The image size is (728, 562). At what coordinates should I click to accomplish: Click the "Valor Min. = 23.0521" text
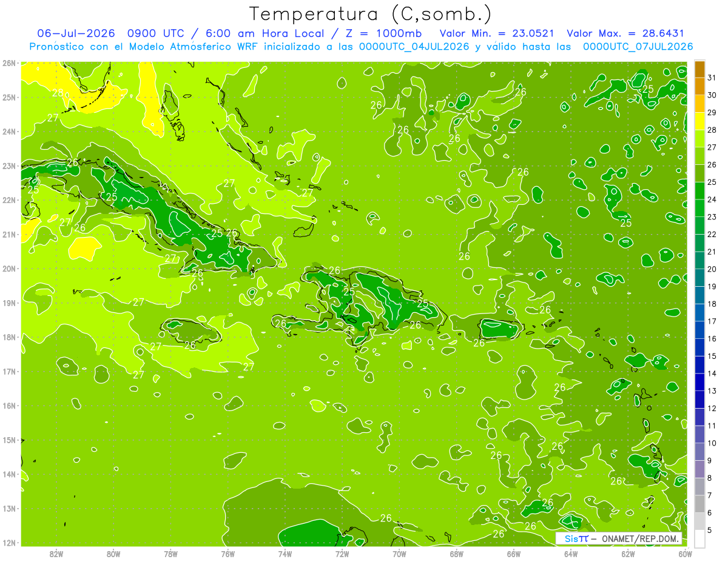[496, 33]
